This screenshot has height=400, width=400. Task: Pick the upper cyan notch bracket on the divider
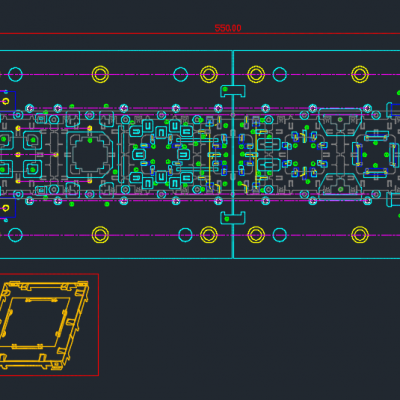[x=233, y=91]
